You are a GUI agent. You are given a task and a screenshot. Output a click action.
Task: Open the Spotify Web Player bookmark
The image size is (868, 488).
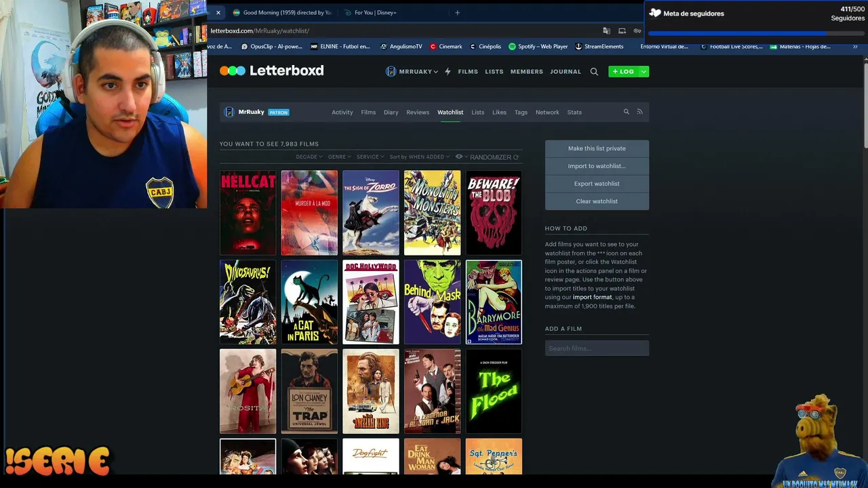click(x=538, y=47)
